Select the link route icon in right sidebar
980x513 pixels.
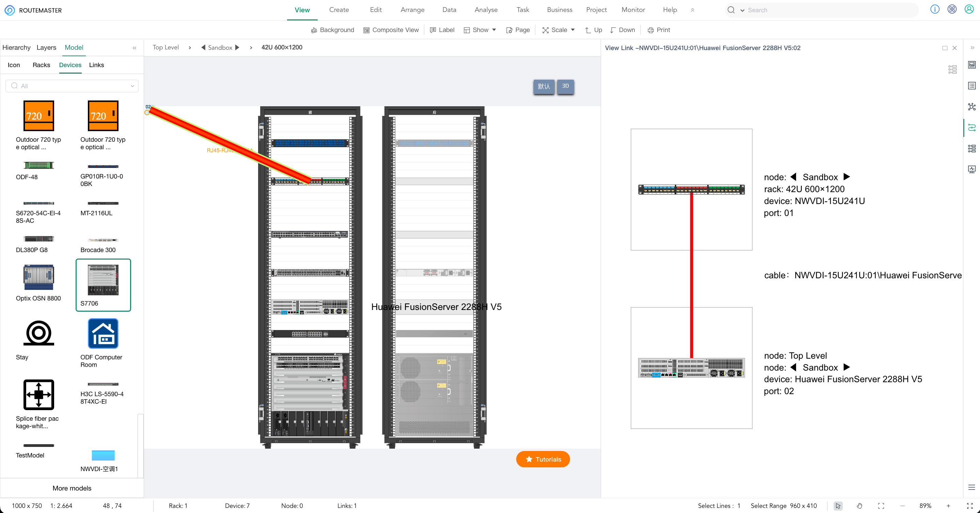tap(971, 127)
